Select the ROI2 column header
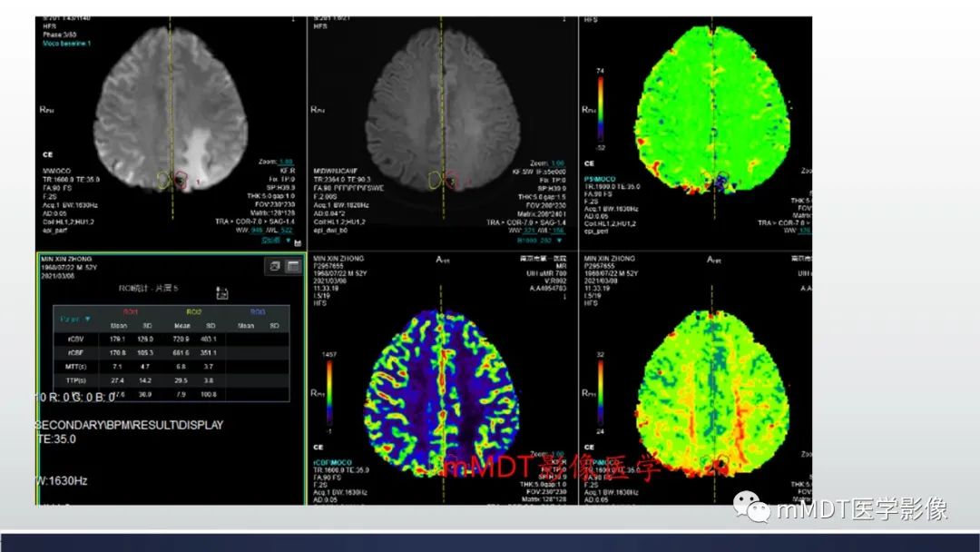 coord(194,311)
